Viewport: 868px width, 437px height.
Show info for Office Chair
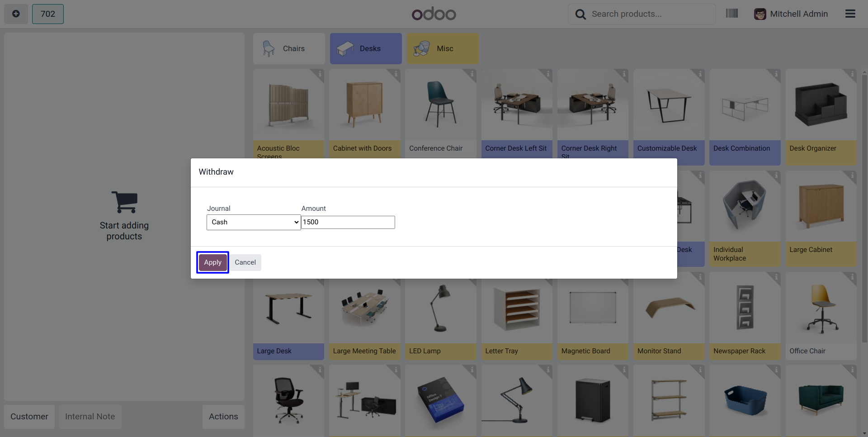click(852, 277)
